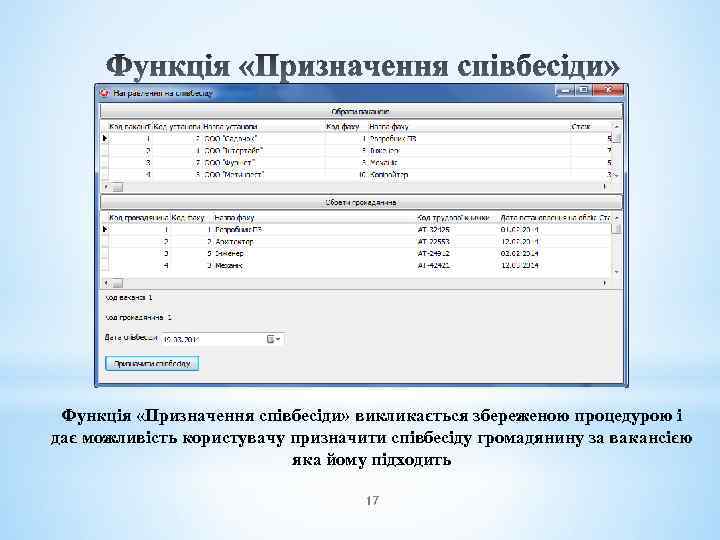
Task: Click the current-row indicator arrow in the upper grid
Action: pos(104,138)
